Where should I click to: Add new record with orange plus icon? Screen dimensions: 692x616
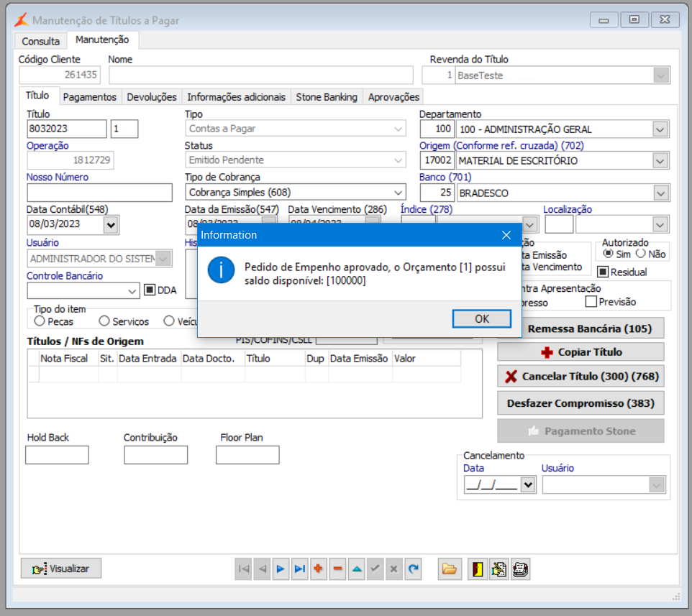click(319, 569)
